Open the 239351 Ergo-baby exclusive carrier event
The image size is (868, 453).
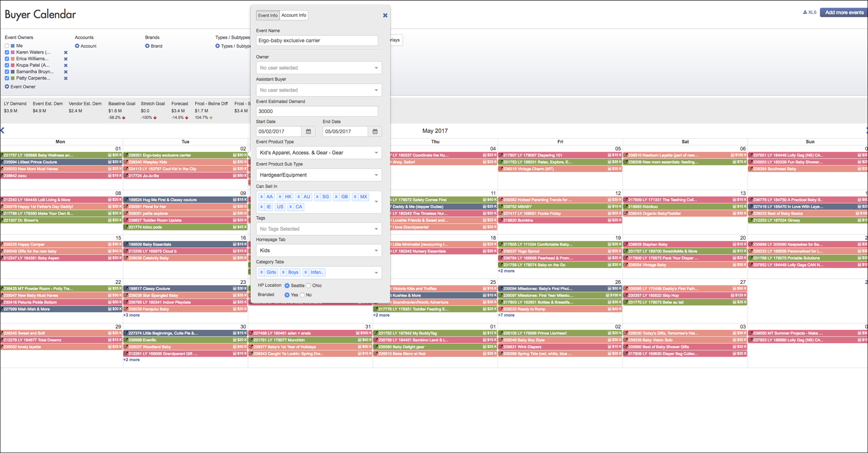tap(185, 155)
